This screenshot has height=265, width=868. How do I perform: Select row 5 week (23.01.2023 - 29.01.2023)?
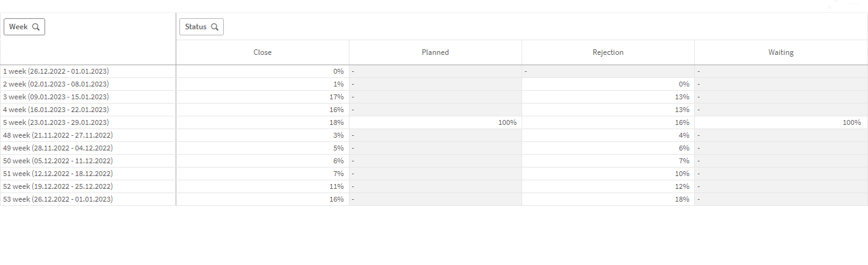point(56,122)
